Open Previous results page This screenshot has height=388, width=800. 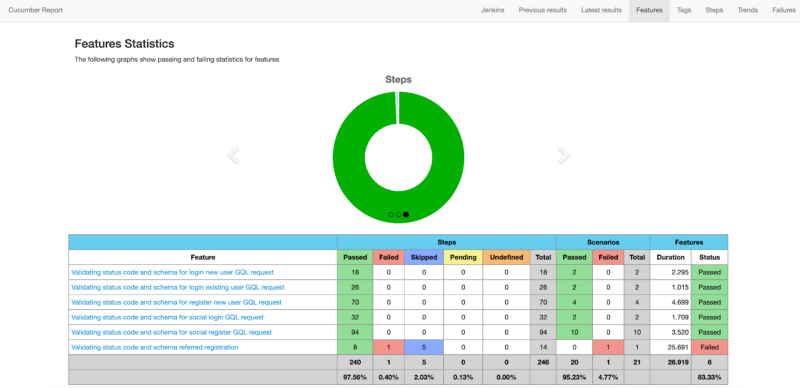coord(543,10)
